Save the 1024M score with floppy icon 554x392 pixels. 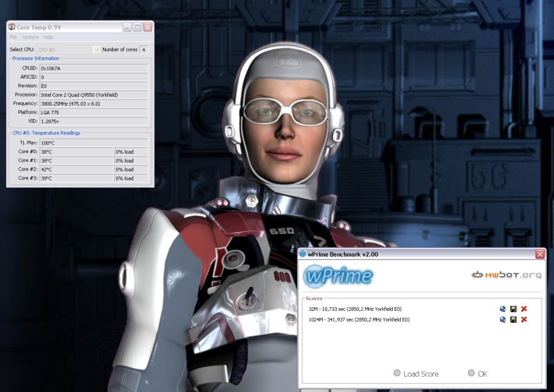click(513, 319)
